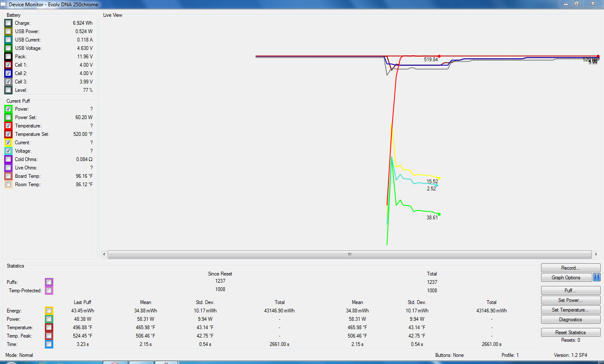This screenshot has width=604, height=364.
Task: Click the red temperature endpoint marker on graph
Action: (x=439, y=56)
